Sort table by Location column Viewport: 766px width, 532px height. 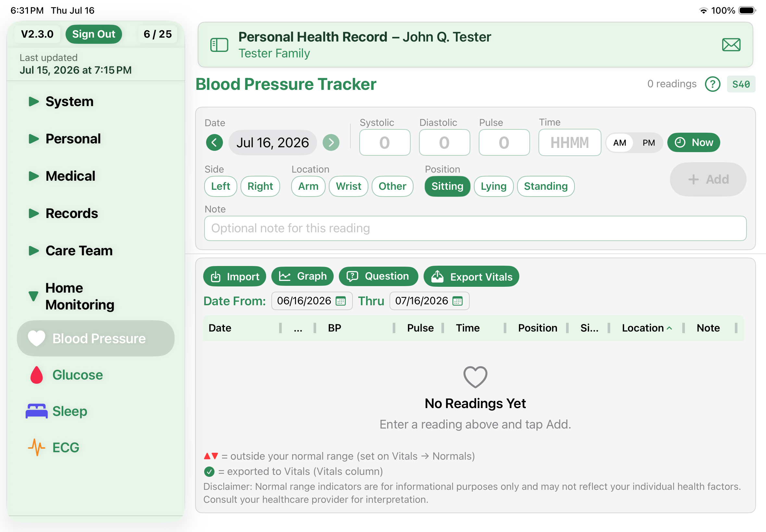click(647, 328)
